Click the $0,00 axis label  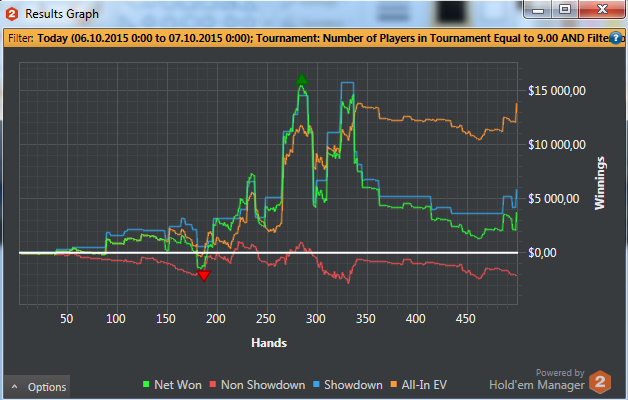542,253
